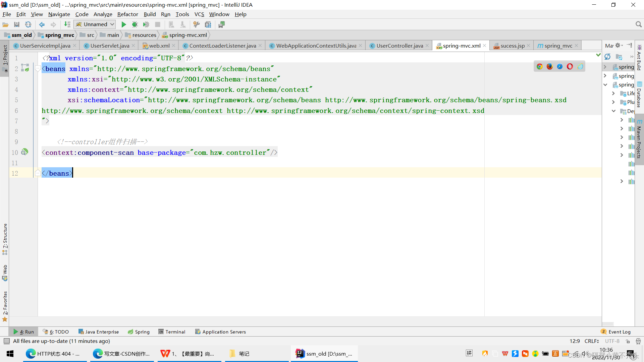This screenshot has height=362, width=644.
Task: Synchronize files with the refresh toolbar icon
Action: coord(28,24)
